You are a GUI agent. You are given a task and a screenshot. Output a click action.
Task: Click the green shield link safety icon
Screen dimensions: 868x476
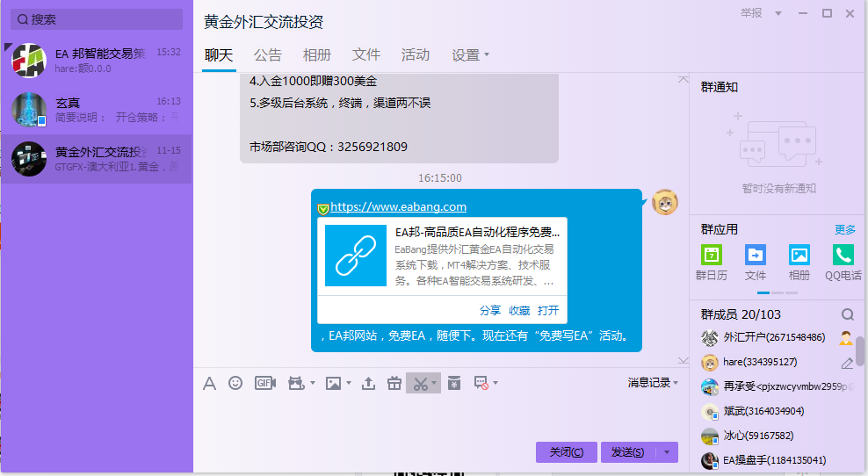tap(323, 209)
